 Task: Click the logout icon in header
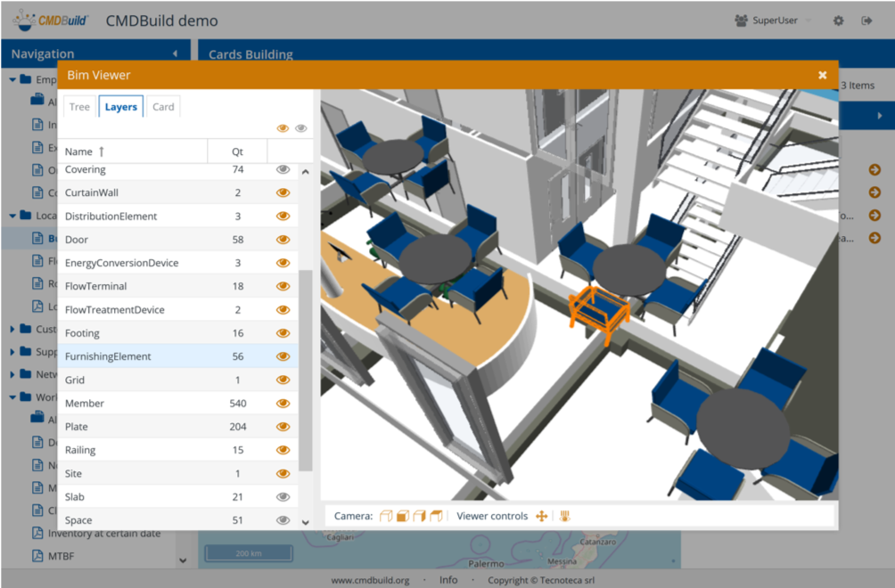866,20
